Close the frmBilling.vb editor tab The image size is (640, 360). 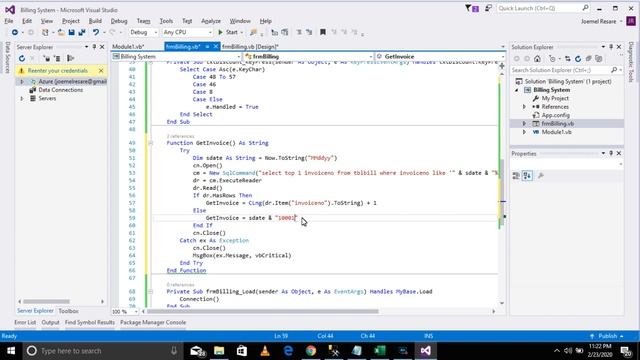click(x=216, y=47)
